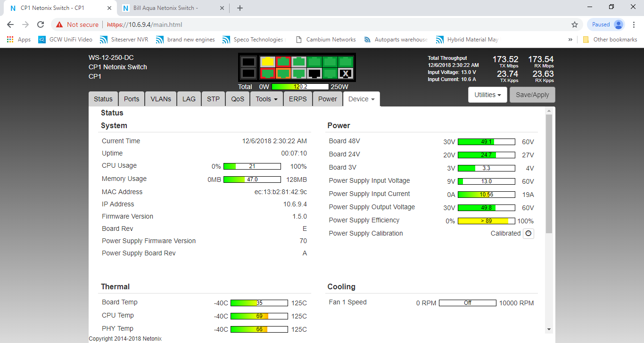The image size is (644, 343).
Task: Expand the Utilities dropdown
Action: (487, 95)
